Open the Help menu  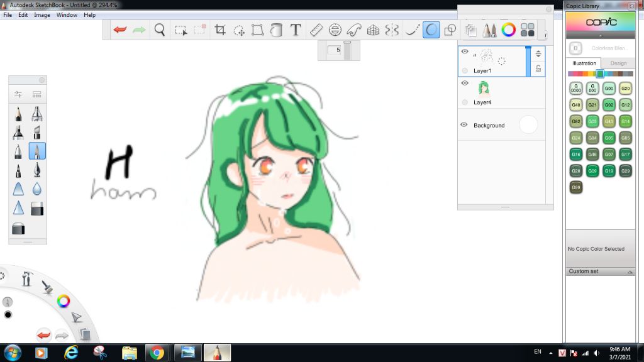(x=89, y=15)
